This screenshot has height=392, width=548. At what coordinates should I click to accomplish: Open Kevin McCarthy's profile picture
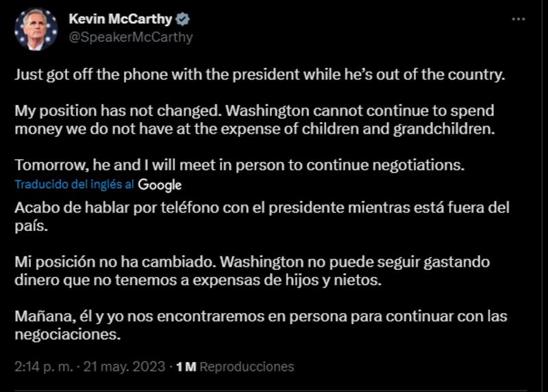(36, 29)
